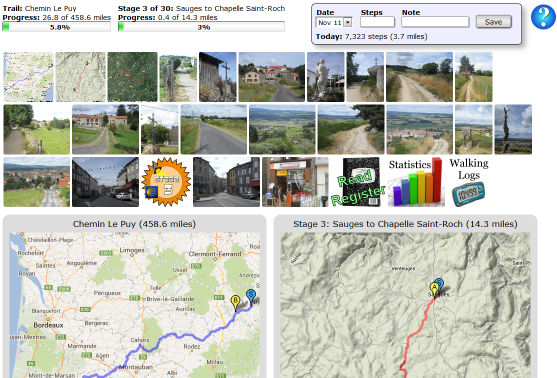Click the yellow A marker on Stage 3 map
This screenshot has height=378, width=557.
(434, 289)
